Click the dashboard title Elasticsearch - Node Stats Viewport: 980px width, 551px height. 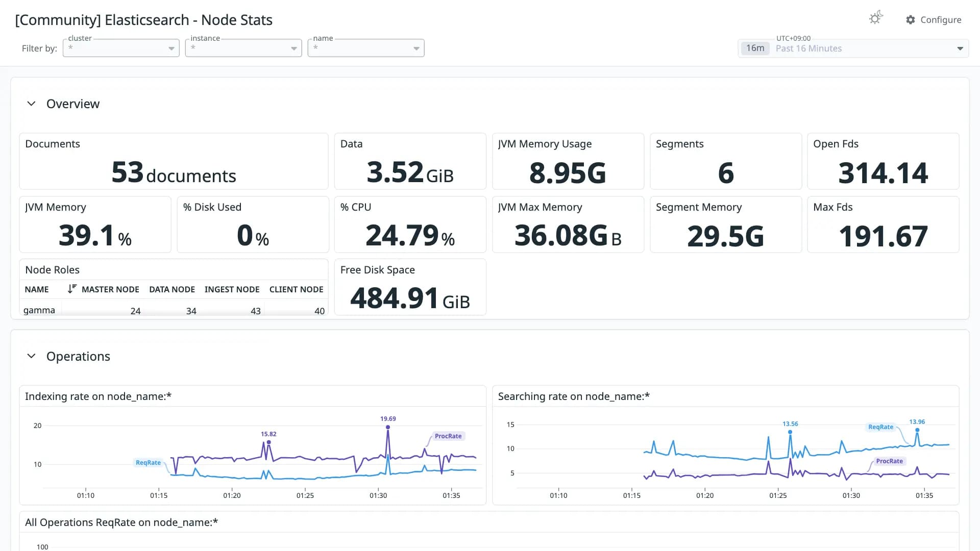[x=143, y=20]
